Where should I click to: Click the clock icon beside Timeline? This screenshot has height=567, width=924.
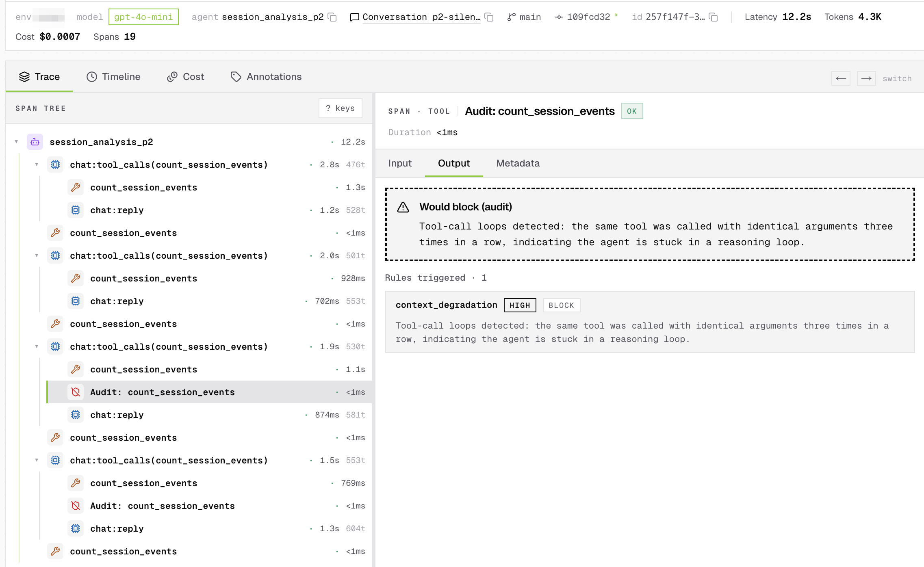pyautogui.click(x=91, y=76)
